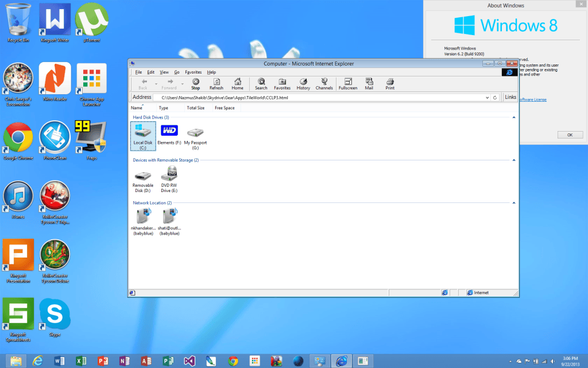This screenshot has width=588, height=368.
Task: Click the taskbar volume icon
Action: tap(552, 361)
